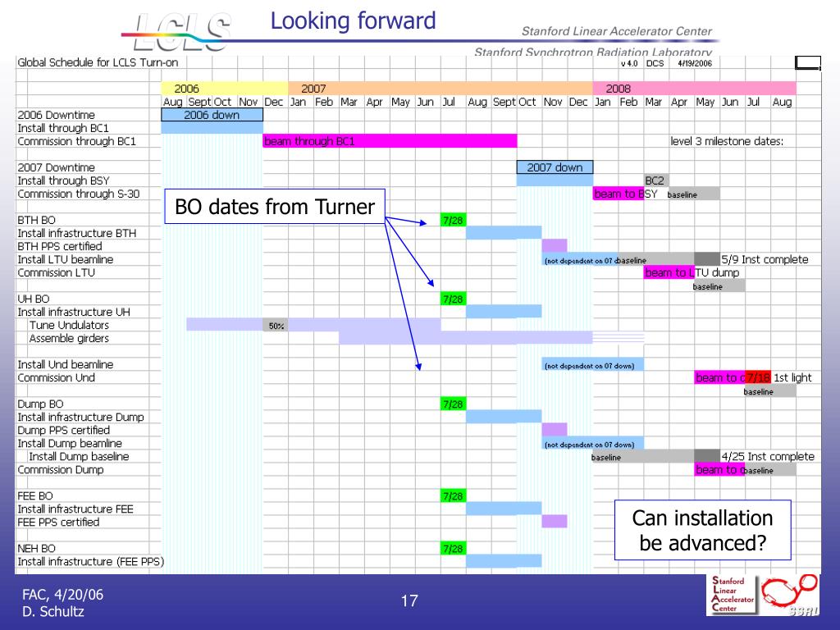The image size is (840, 630).
Task: Click the 'Install infrastructure Dump' row label
Action: tap(81, 417)
